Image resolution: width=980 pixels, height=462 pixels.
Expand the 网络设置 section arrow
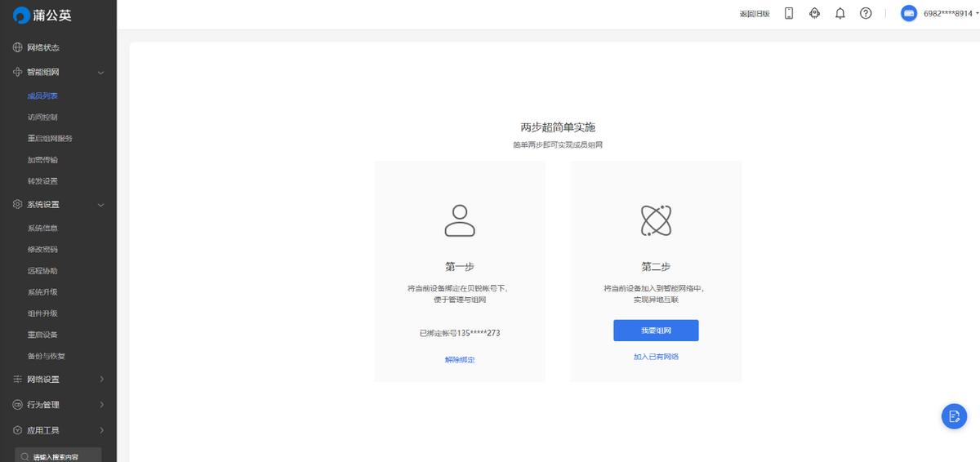[x=101, y=379]
